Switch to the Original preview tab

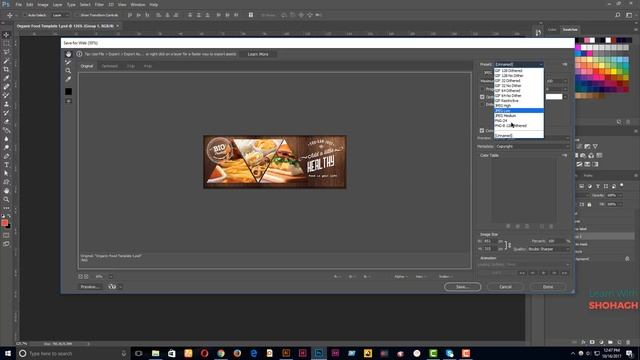[87, 66]
